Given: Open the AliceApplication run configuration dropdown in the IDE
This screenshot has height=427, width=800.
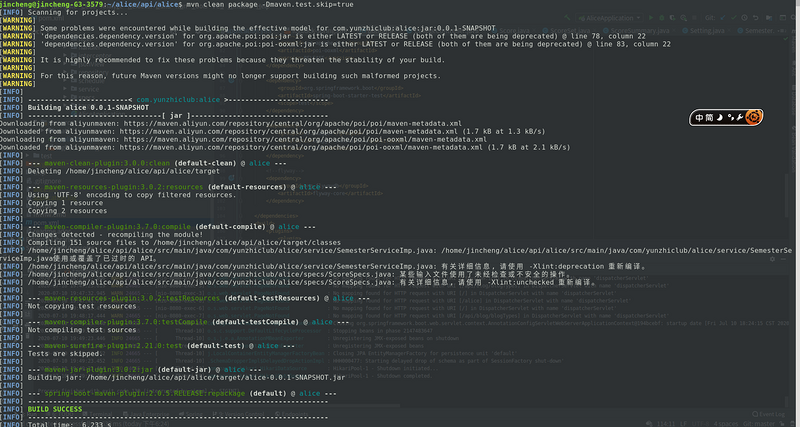Looking at the screenshot, I should pos(609,18).
